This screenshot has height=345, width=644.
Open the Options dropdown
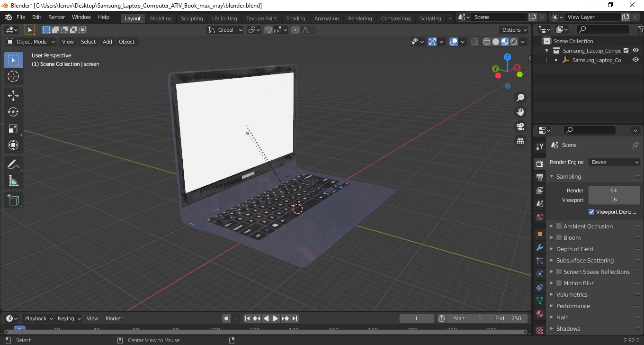(514, 30)
